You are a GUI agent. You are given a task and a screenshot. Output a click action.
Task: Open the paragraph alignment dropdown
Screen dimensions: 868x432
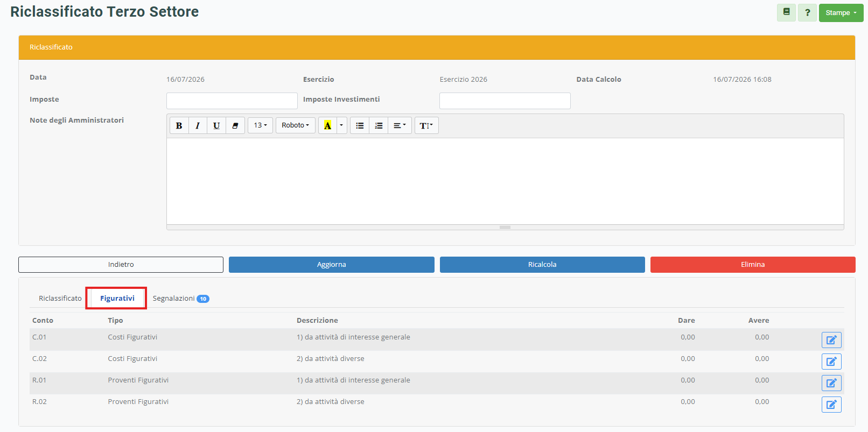click(x=400, y=125)
